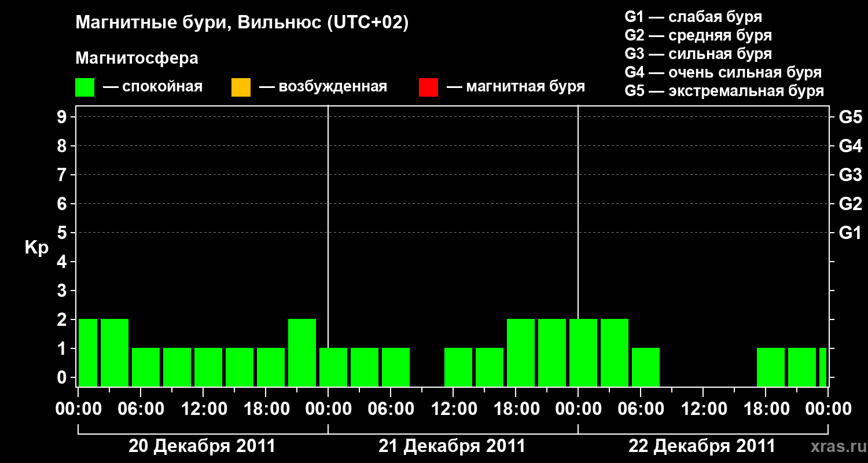Click the Kp 1 bar starting 11:00 on 21 December
Screen dimensions: 868x463
(x=458, y=367)
